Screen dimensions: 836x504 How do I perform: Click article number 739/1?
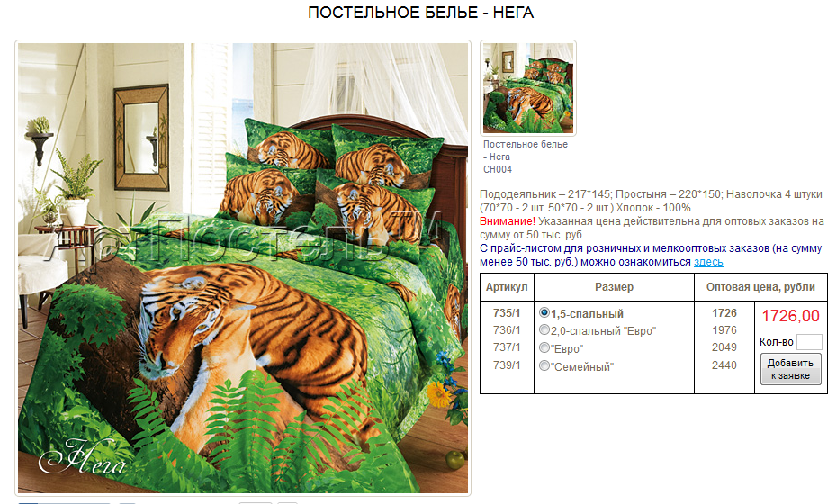tap(507, 365)
